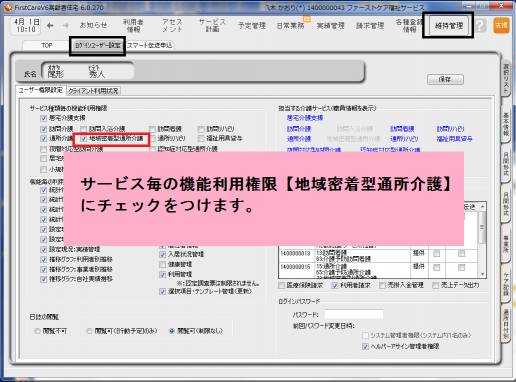Image resolution: width=516 pixels, height=382 pixels.
Task: Click the blue 訪問介護 service link
Action: click(299, 129)
